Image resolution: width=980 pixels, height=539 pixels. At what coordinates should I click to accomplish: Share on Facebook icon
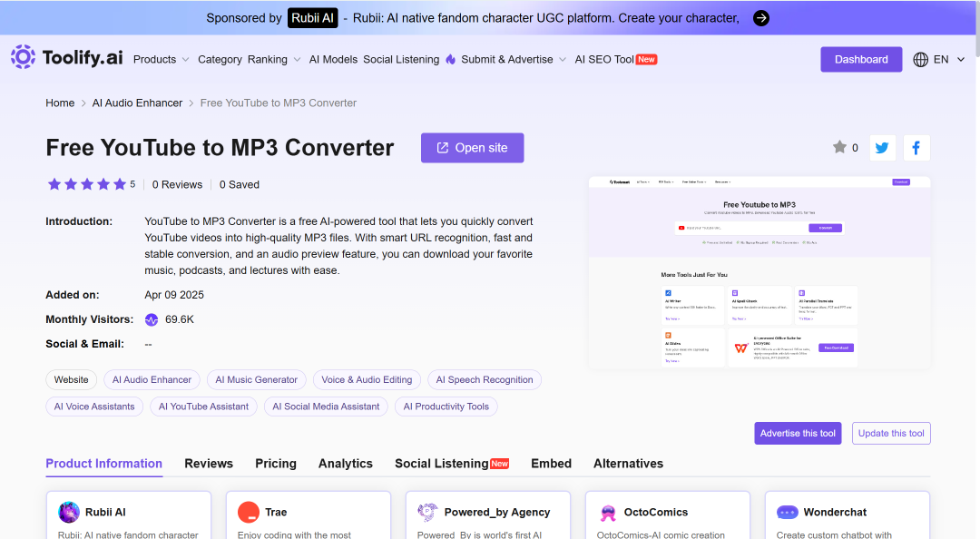[916, 148]
